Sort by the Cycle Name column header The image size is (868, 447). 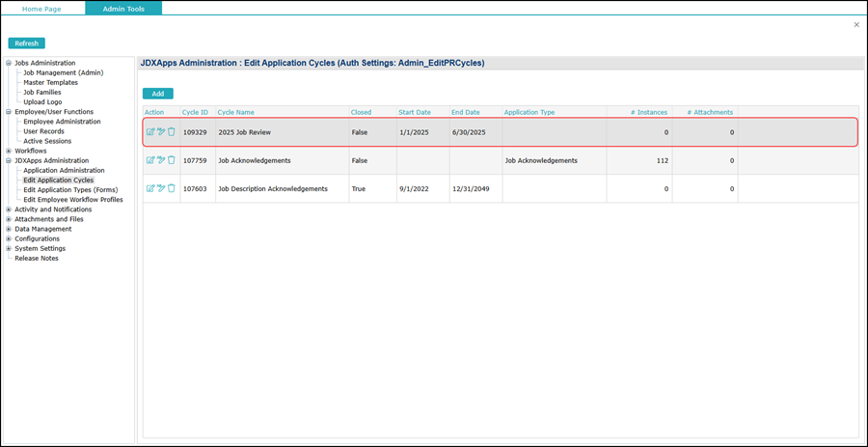coord(236,112)
